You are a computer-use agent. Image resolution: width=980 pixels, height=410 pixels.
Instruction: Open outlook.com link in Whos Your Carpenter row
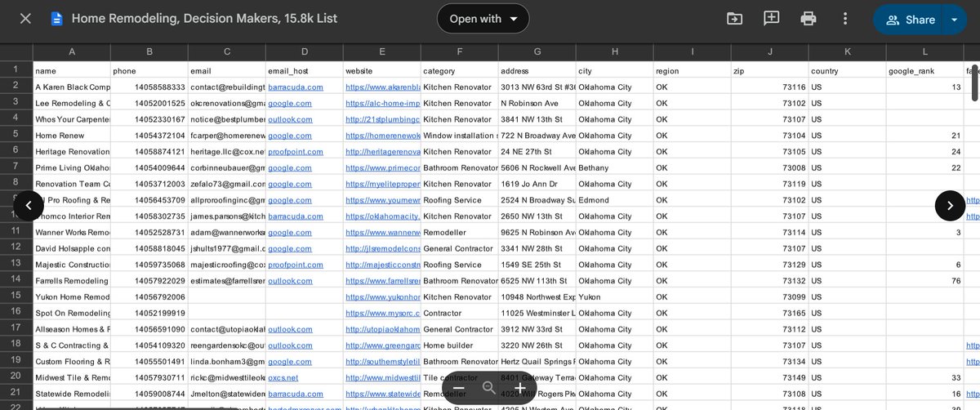pyautogui.click(x=290, y=119)
